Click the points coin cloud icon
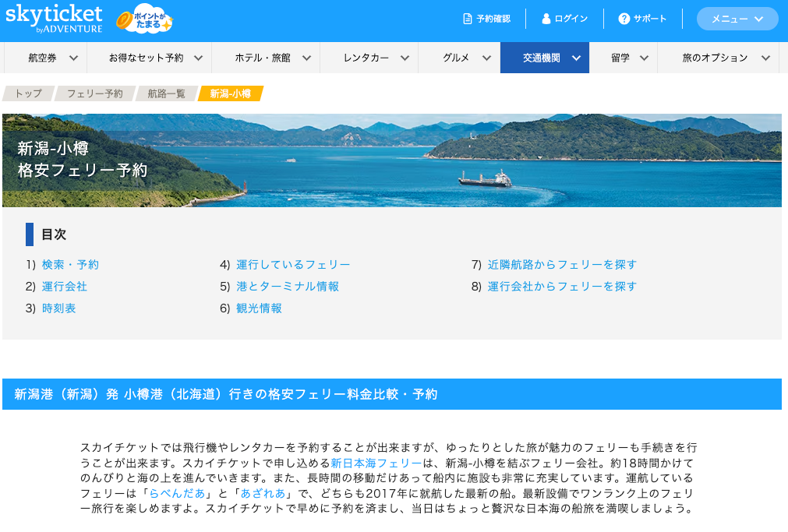Screen dimensions: 788x532 144,20
